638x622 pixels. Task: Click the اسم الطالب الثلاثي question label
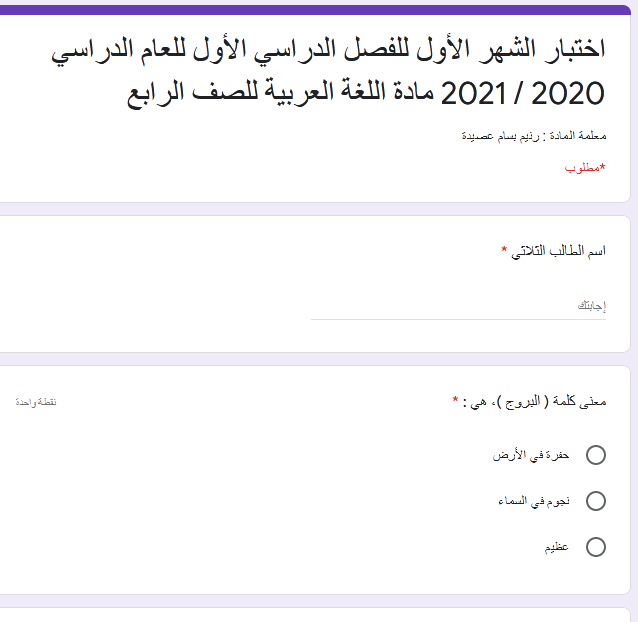point(559,251)
